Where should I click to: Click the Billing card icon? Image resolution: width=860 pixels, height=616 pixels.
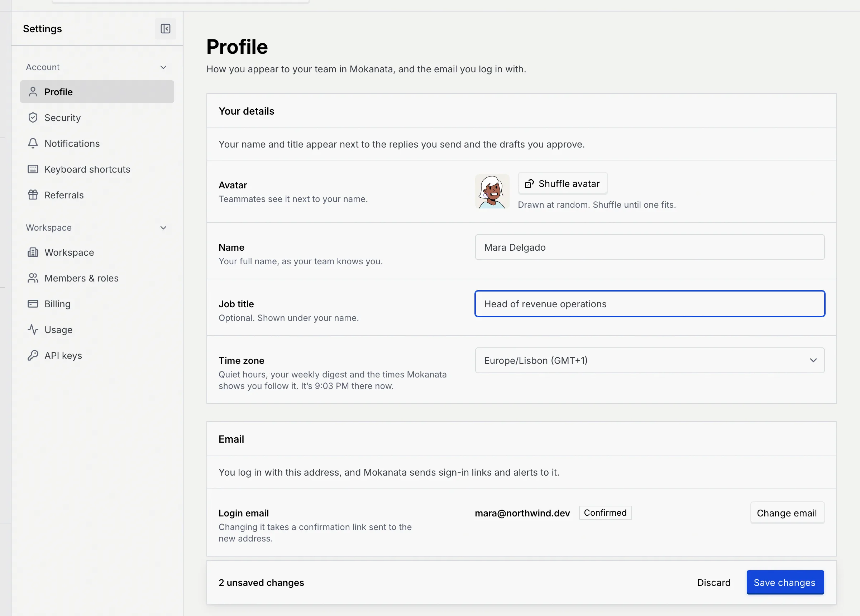[x=33, y=304]
